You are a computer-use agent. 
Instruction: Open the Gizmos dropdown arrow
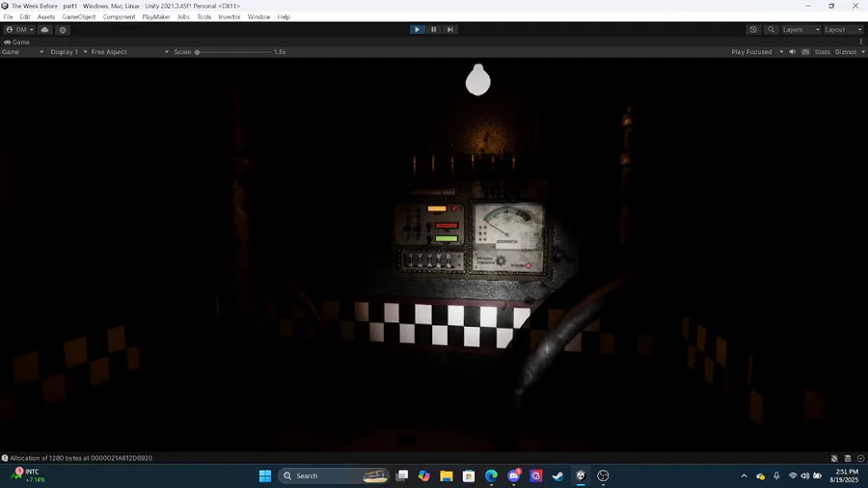863,52
